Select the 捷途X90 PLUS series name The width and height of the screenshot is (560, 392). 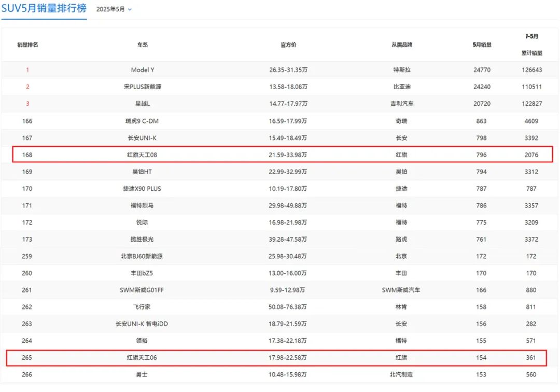coord(142,189)
